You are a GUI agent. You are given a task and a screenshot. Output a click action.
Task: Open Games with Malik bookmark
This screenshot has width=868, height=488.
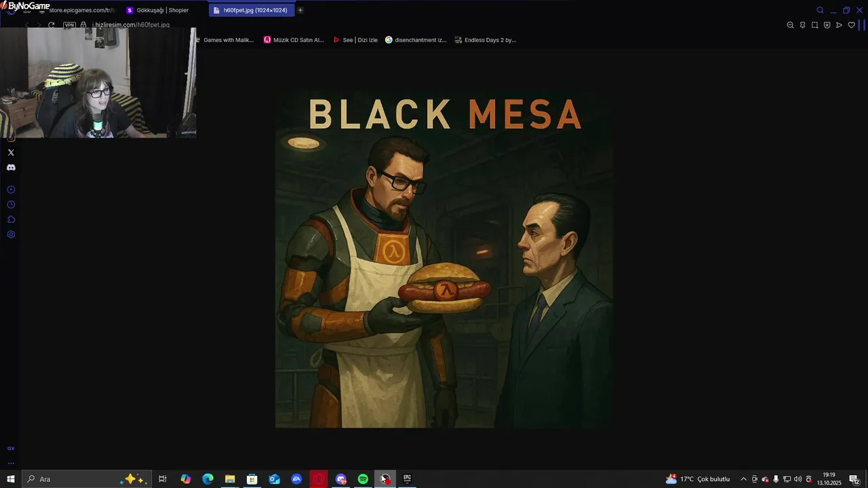coord(224,40)
